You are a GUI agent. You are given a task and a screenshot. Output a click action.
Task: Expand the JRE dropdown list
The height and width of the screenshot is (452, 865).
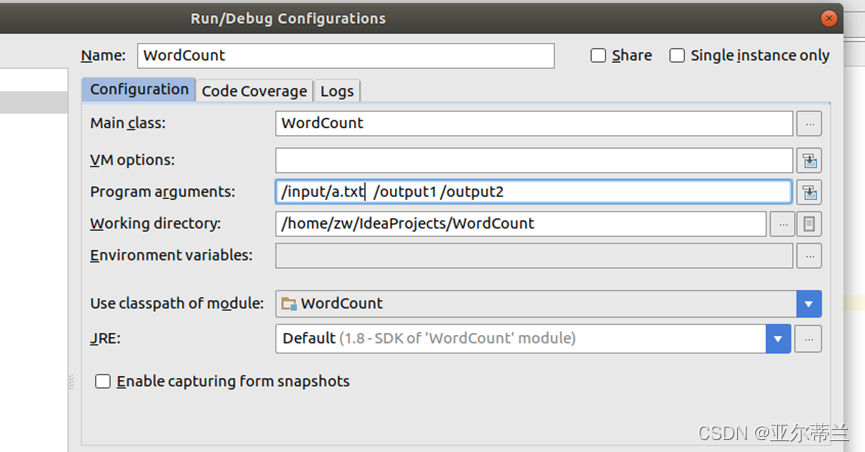point(778,339)
